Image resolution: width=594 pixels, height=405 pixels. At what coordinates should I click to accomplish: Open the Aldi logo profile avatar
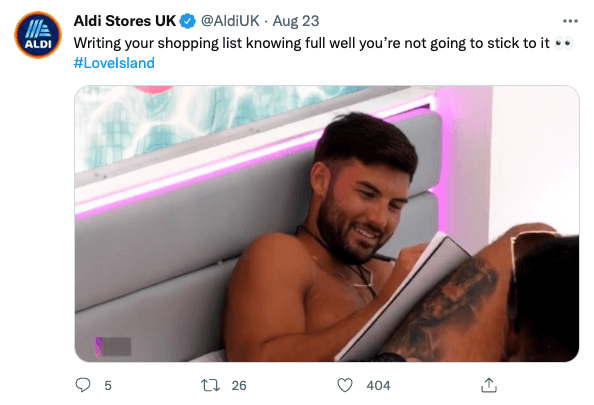coord(38,35)
